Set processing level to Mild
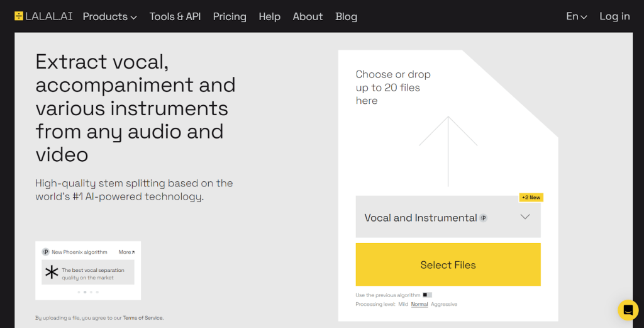 [403, 304]
